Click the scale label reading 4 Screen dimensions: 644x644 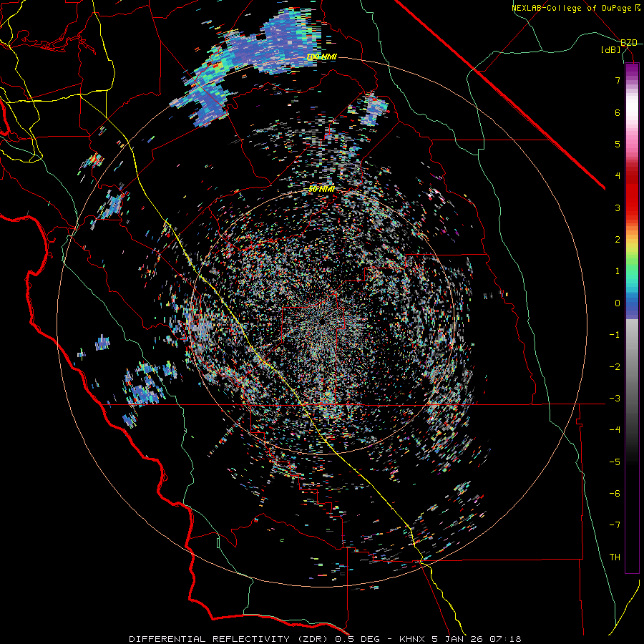point(618,176)
